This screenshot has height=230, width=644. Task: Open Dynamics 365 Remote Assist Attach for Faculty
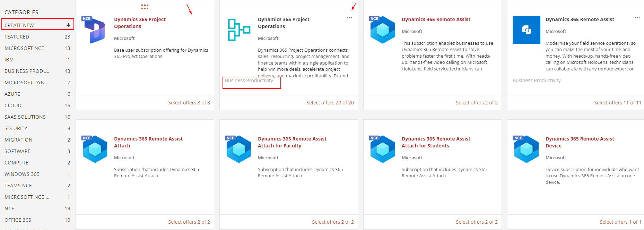coord(292,142)
